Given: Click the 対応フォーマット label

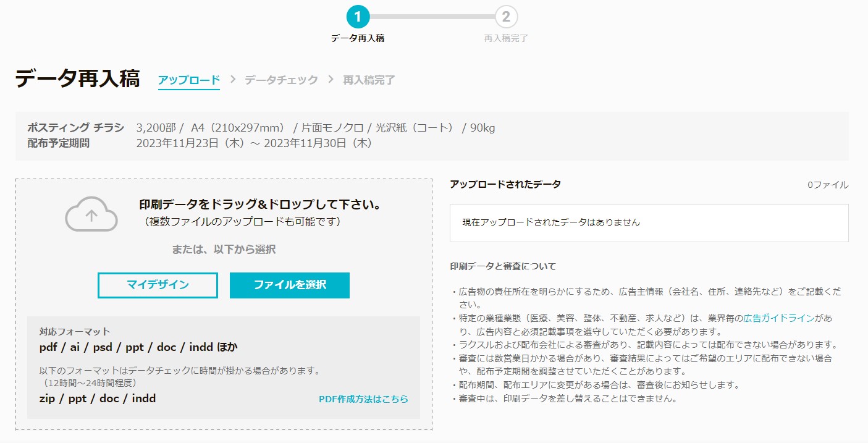Looking at the screenshot, I should coord(75,332).
